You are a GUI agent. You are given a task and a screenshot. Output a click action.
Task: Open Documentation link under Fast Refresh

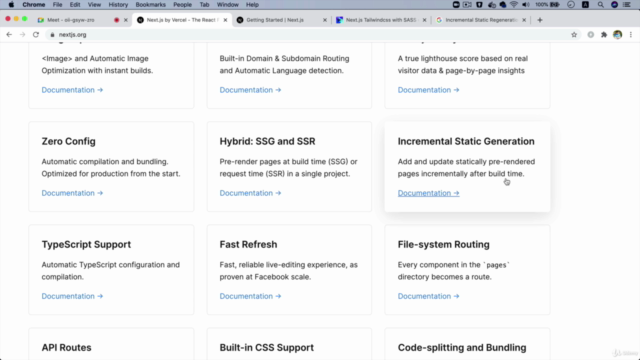click(250, 296)
